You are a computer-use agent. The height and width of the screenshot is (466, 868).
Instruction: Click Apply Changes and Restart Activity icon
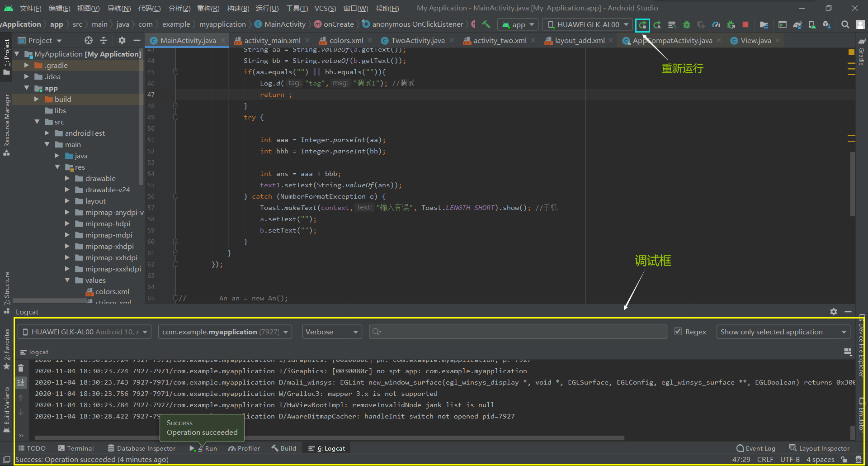coord(657,25)
